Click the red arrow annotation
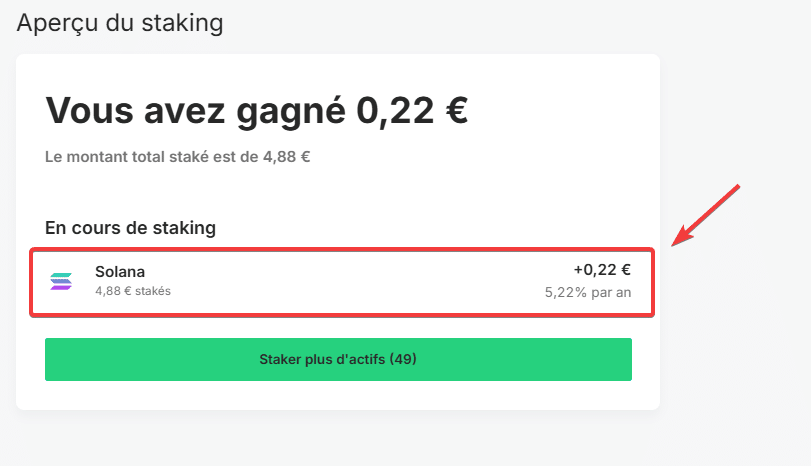The image size is (811, 466). (705, 215)
